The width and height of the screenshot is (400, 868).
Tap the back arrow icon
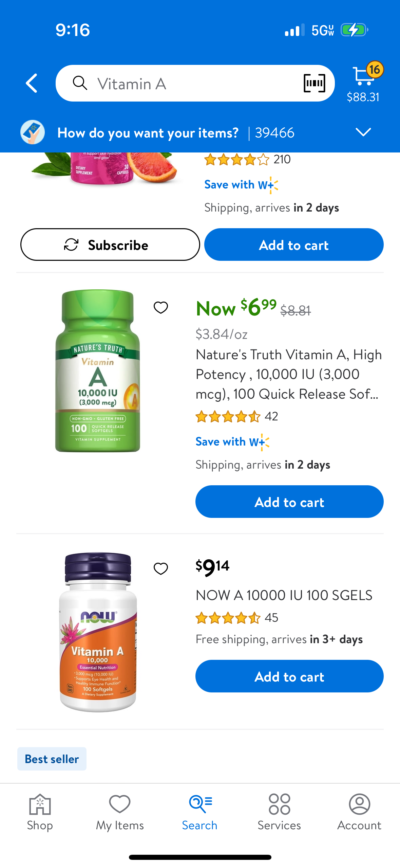point(32,83)
